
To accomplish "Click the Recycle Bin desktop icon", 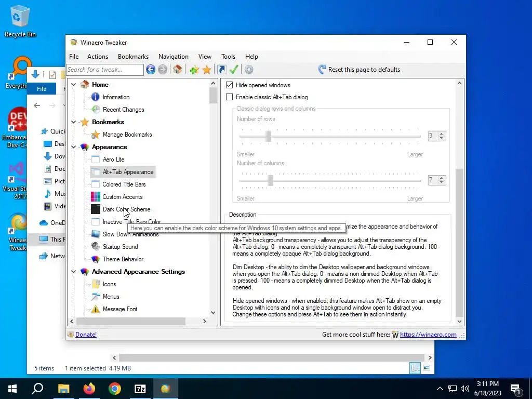I will [x=20, y=22].
